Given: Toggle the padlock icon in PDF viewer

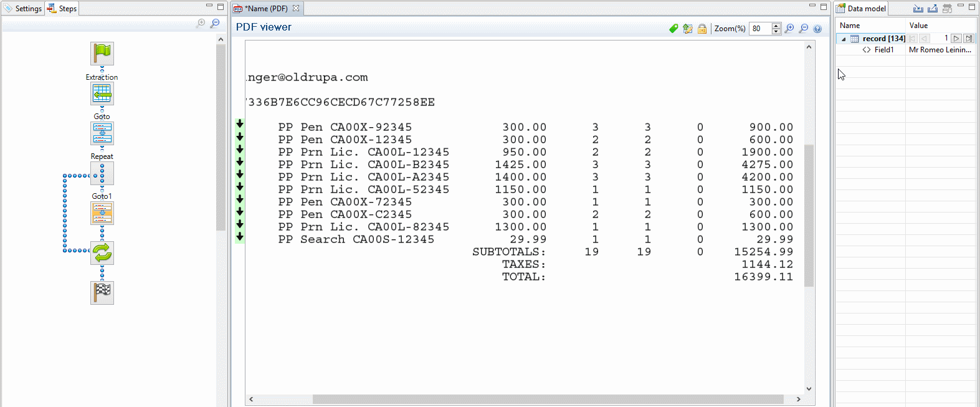Looking at the screenshot, I should point(702,29).
